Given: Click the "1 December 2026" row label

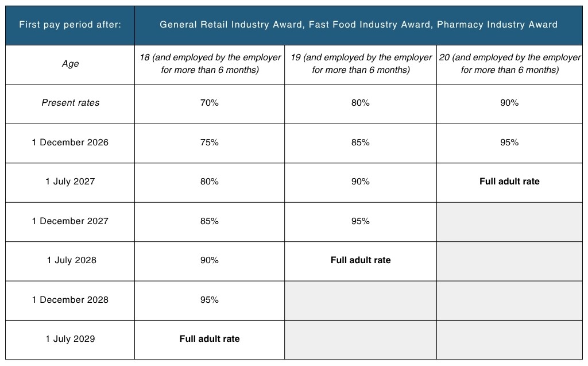Looking at the screenshot, I should (70, 142).
